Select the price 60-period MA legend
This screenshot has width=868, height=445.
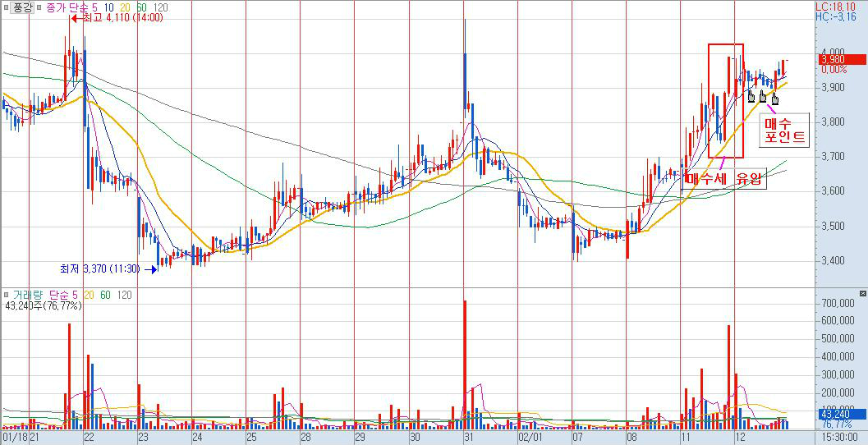point(144,8)
